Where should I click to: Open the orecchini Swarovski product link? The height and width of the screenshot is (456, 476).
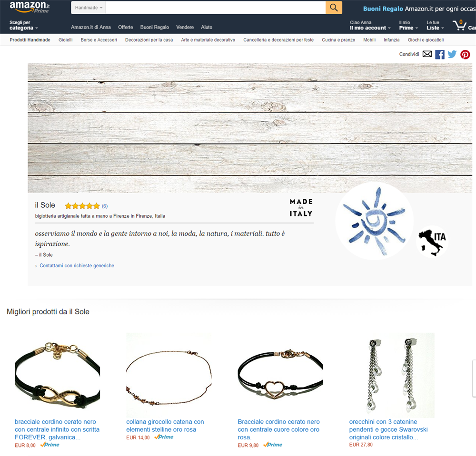(x=388, y=429)
